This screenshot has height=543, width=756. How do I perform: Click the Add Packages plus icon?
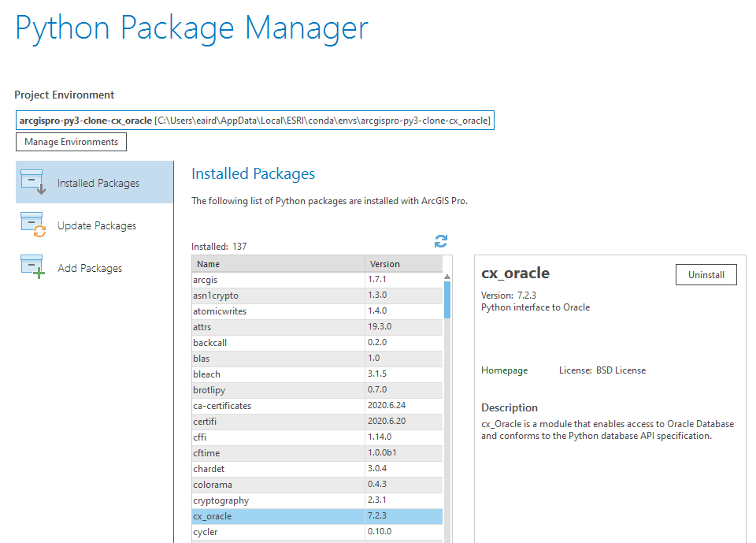[x=33, y=267]
